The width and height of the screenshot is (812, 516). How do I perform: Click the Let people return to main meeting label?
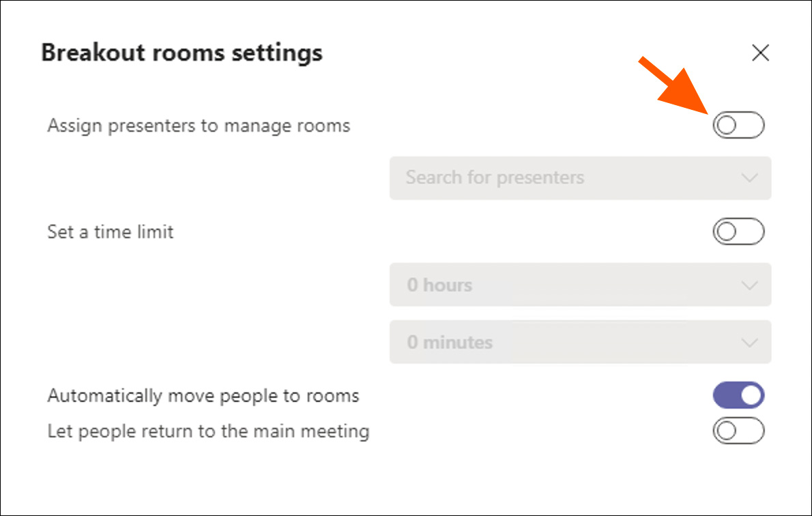[x=208, y=431]
